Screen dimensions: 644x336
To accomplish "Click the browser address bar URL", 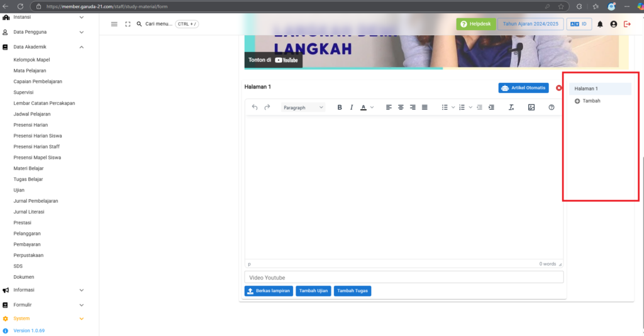I will 107,6.
